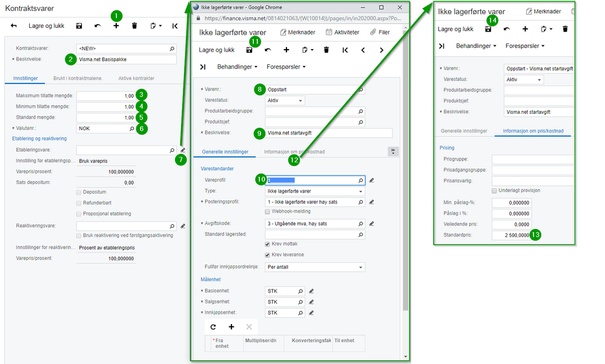The width and height of the screenshot is (605, 364).
Task: Click the plus icon in the middle window toolbar
Action: pyautogui.click(x=286, y=50)
